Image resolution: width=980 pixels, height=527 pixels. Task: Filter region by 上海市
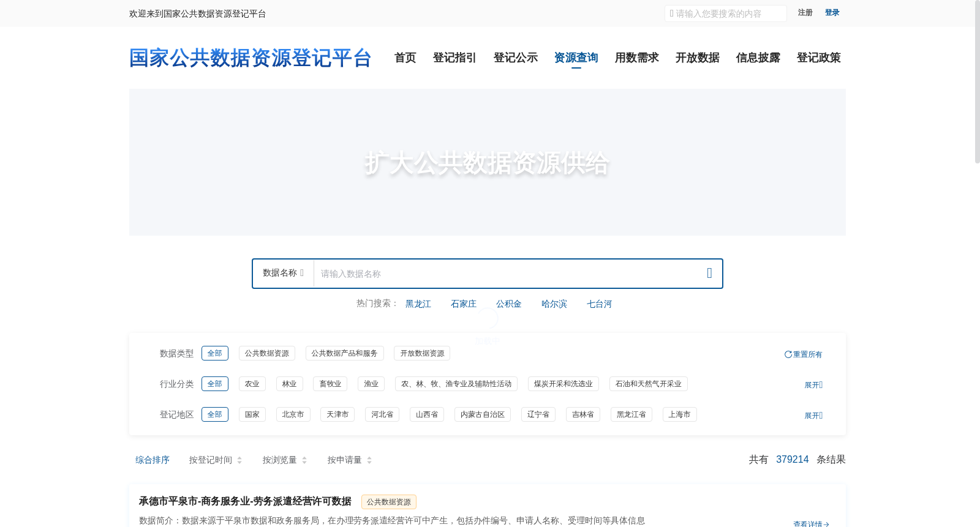click(x=680, y=414)
